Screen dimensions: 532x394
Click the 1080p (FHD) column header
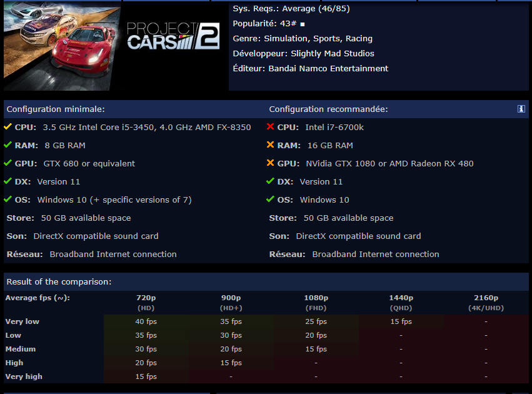point(316,303)
